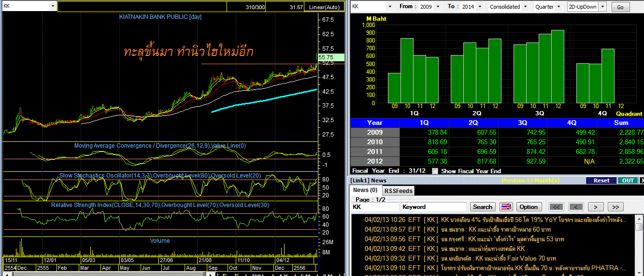Click the Reset button in news header
This screenshot has height=276, width=644.
tap(601, 180)
